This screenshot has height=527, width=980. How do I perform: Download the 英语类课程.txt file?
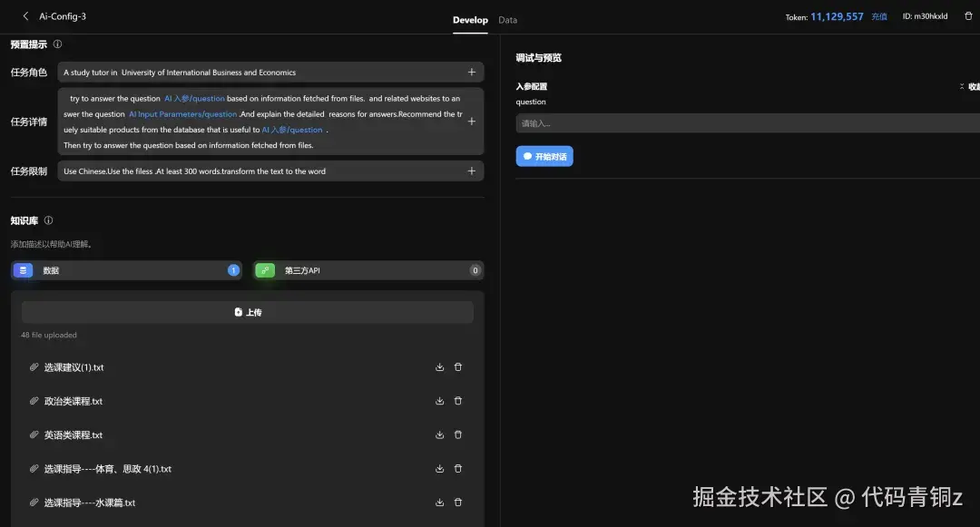click(439, 434)
